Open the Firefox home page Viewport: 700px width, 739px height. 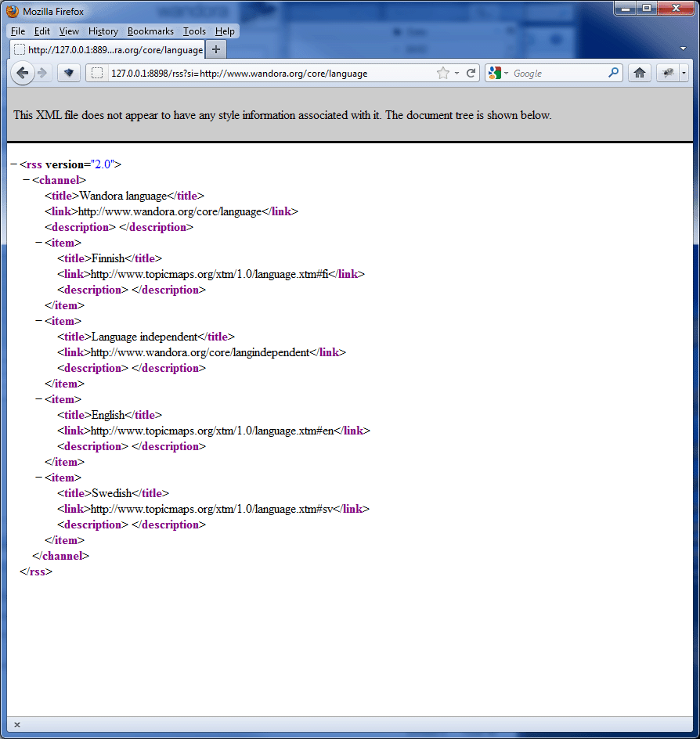click(640, 73)
